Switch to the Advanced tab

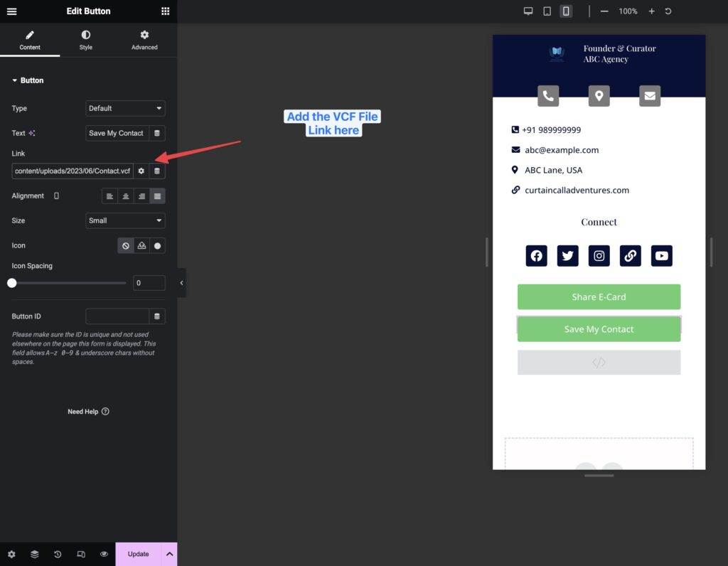(x=144, y=40)
